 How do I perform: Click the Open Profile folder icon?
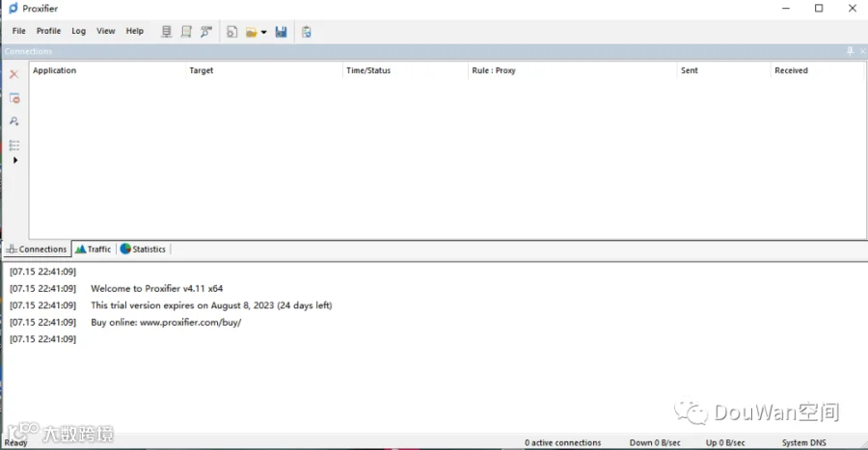(x=252, y=33)
